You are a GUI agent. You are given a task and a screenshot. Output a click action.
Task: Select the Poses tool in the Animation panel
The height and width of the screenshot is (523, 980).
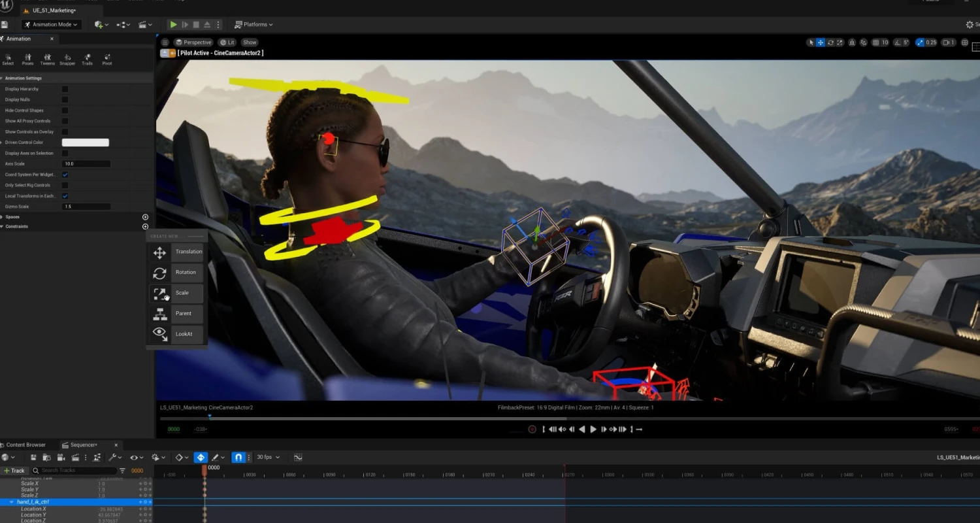[27, 59]
